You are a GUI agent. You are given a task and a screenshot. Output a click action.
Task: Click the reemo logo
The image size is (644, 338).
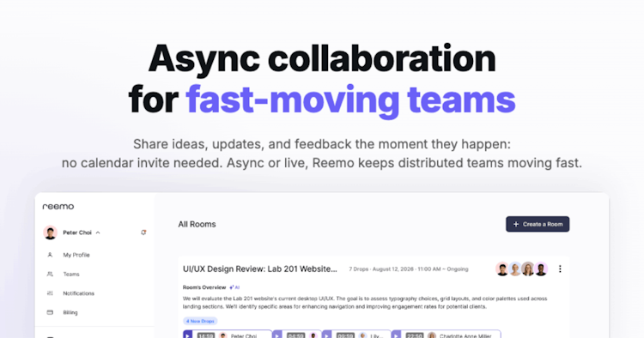(x=58, y=207)
